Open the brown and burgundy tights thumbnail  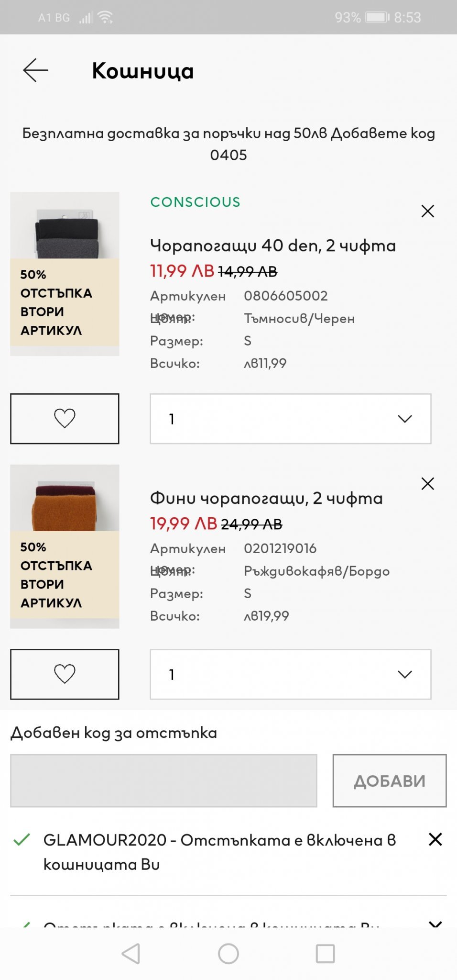(x=65, y=499)
